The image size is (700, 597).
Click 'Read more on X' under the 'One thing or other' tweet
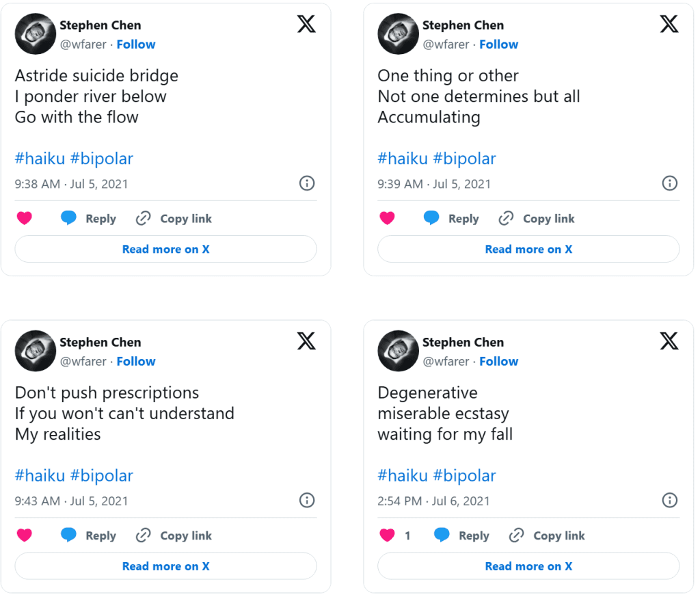tap(528, 249)
